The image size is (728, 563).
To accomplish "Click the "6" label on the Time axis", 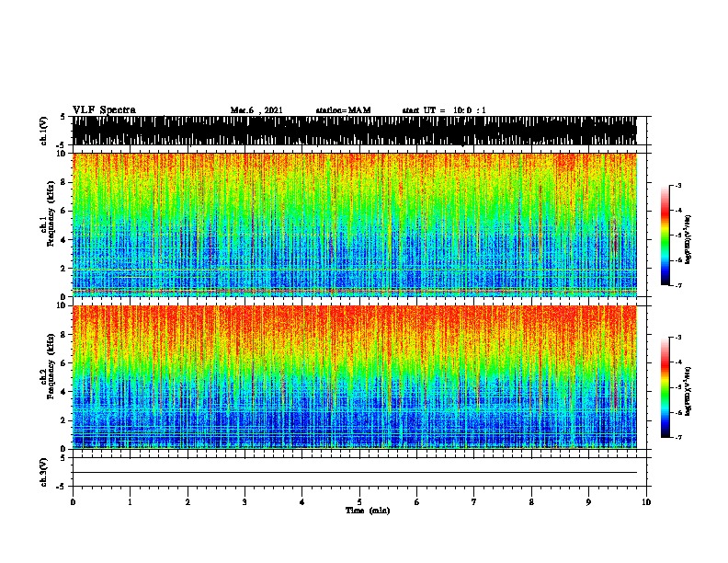I will (x=416, y=502).
